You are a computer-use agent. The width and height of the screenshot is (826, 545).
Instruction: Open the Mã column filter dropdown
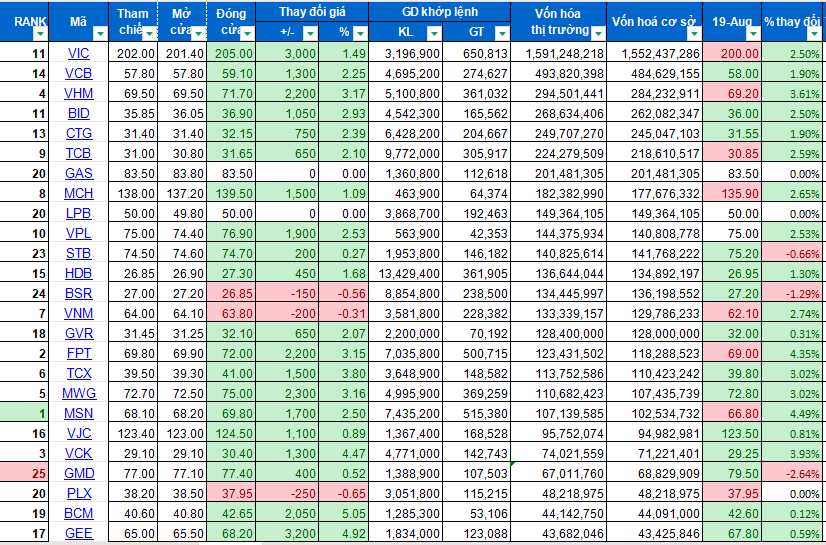point(100,34)
